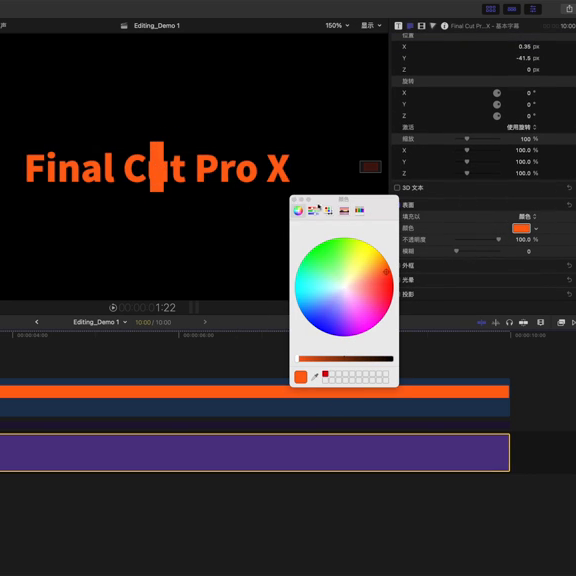This screenshot has height=576, width=576.
Task: Toggle the headphones solo icon
Action: coord(509,323)
